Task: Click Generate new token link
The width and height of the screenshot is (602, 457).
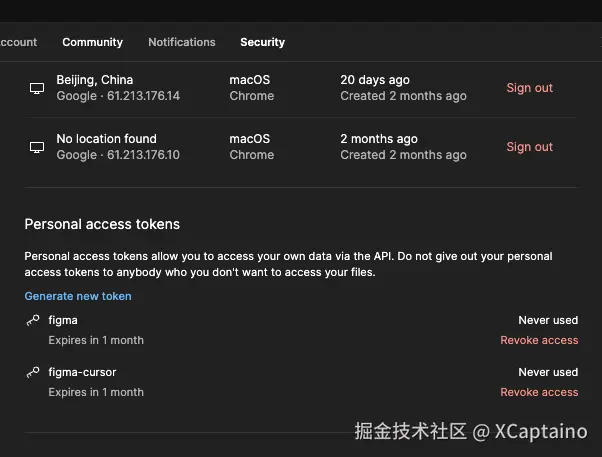Action: coord(78,296)
